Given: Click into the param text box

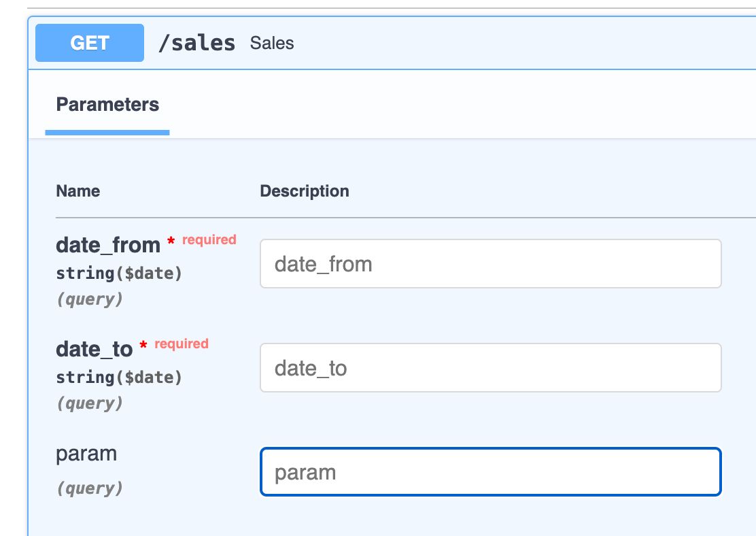Looking at the screenshot, I should [x=490, y=472].
